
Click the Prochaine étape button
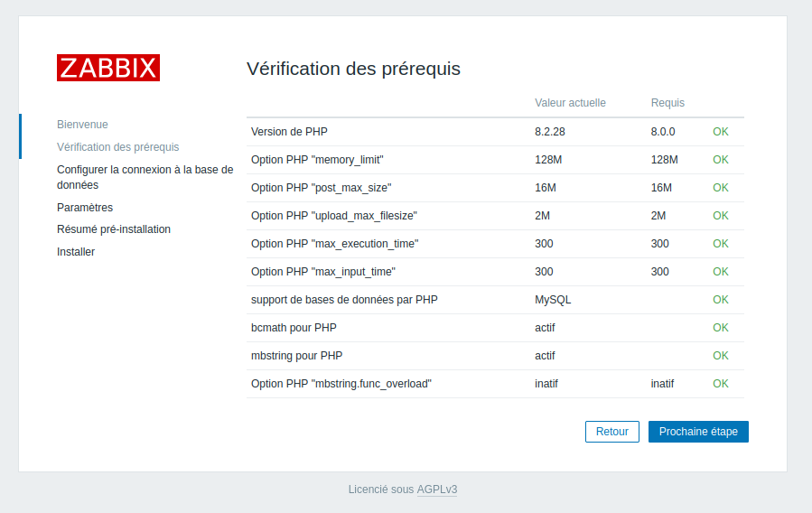[x=698, y=432]
